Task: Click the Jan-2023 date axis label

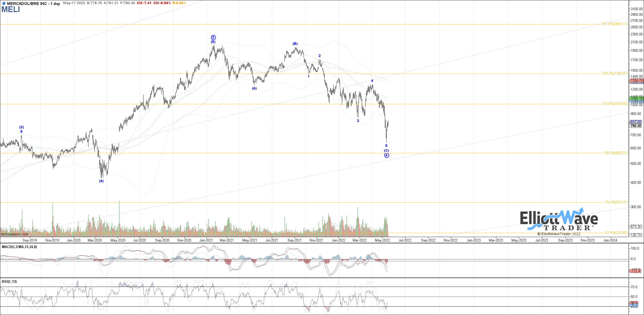Action: click(474, 240)
